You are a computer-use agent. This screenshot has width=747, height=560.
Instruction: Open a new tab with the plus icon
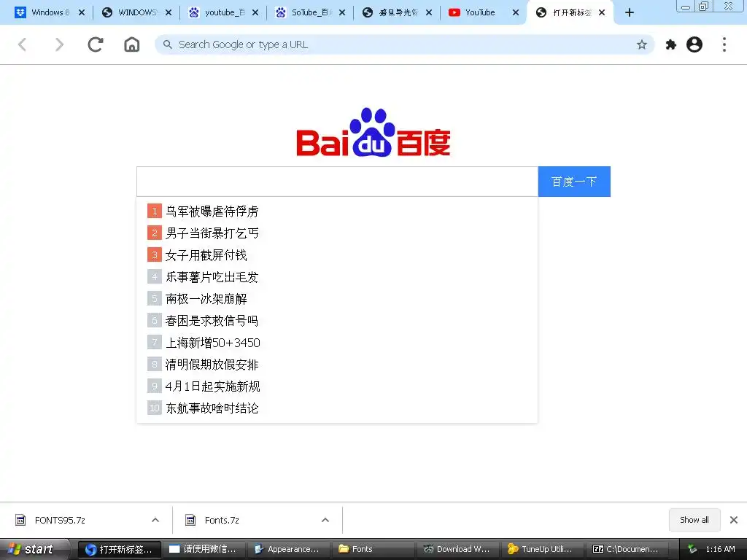click(630, 13)
